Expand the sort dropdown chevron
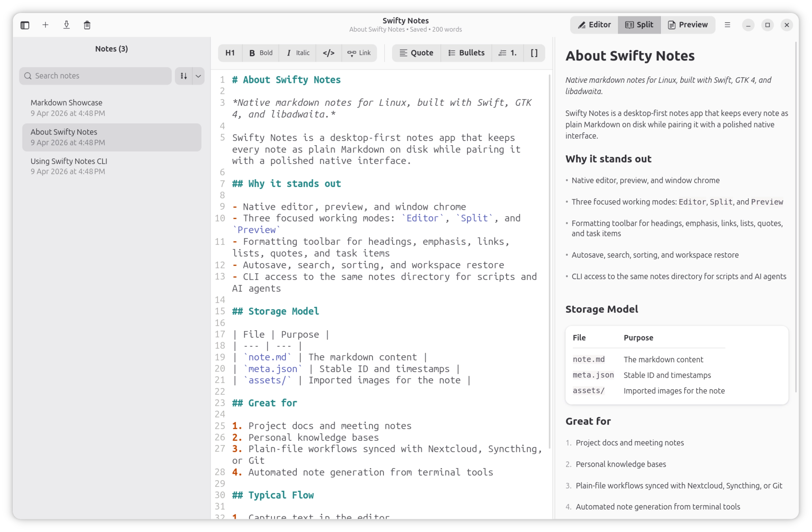This screenshot has width=812, height=532. point(198,76)
